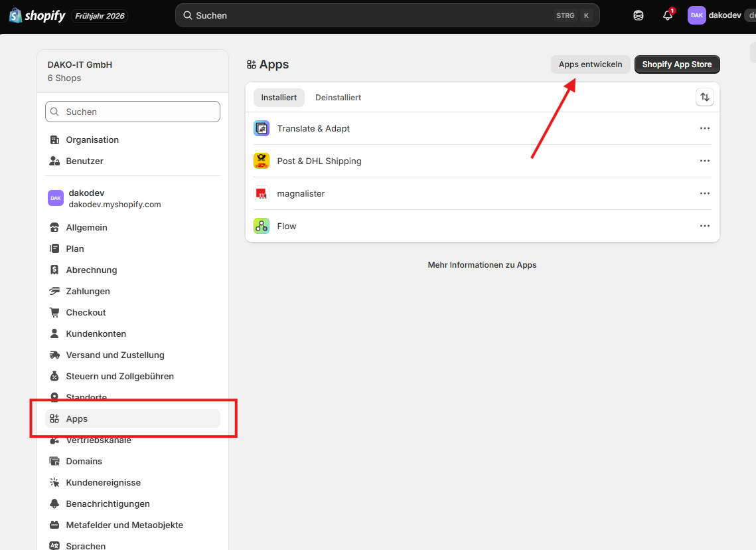
Task: Open more options for Post & DHL Shipping
Action: click(704, 161)
